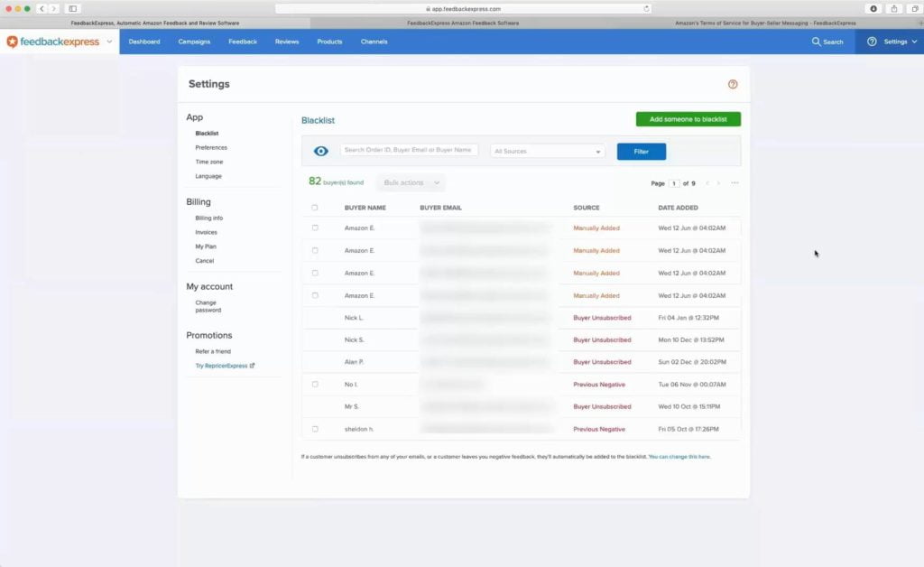Click the page number input field
The width and height of the screenshot is (924, 567).
[673, 183]
